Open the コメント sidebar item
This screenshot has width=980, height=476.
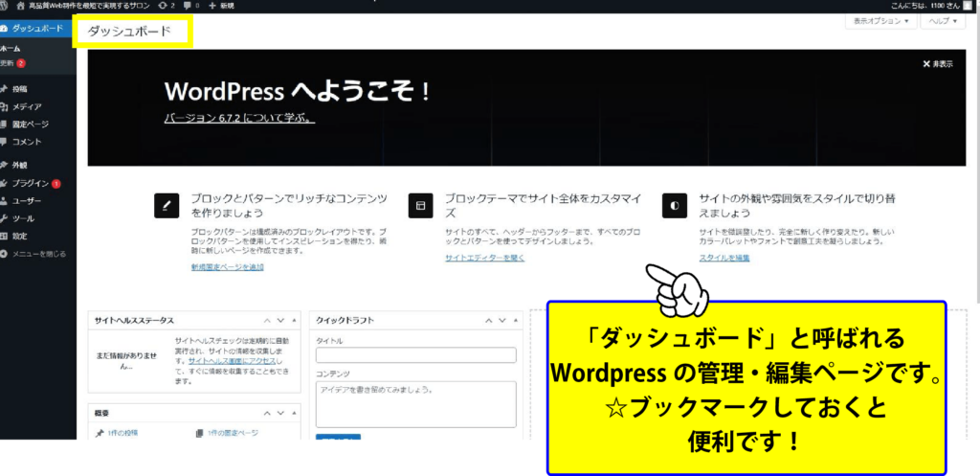(x=27, y=142)
